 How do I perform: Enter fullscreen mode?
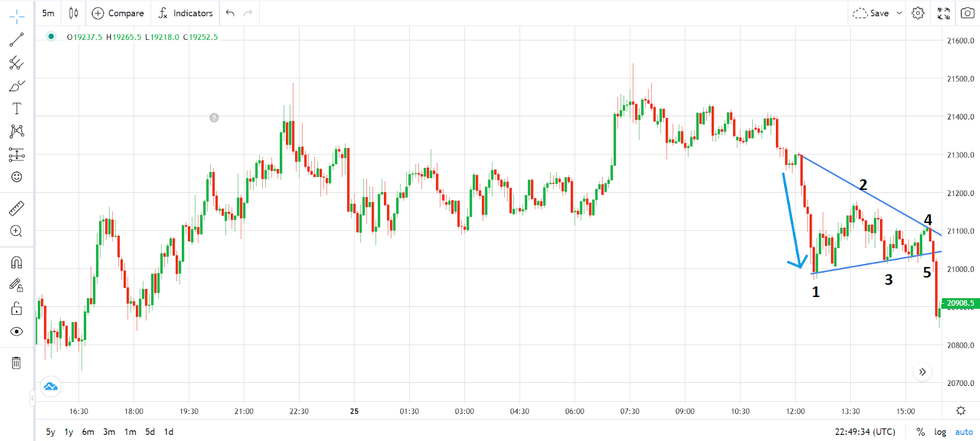tap(943, 13)
